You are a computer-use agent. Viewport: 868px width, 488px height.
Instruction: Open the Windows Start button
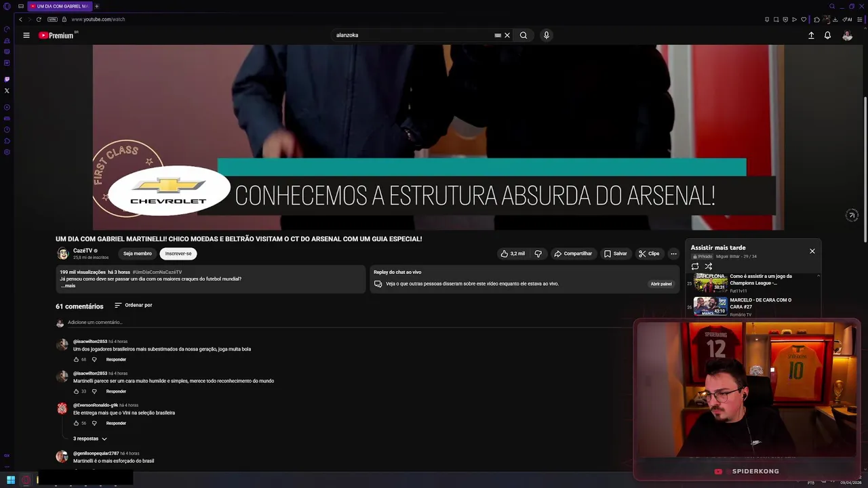(x=11, y=480)
